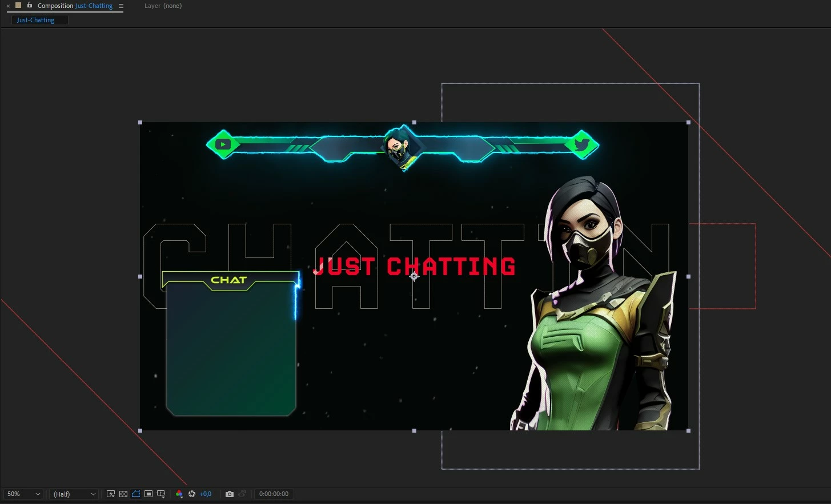Open grid and guide options
This screenshot has width=831, height=504.
coord(161,494)
